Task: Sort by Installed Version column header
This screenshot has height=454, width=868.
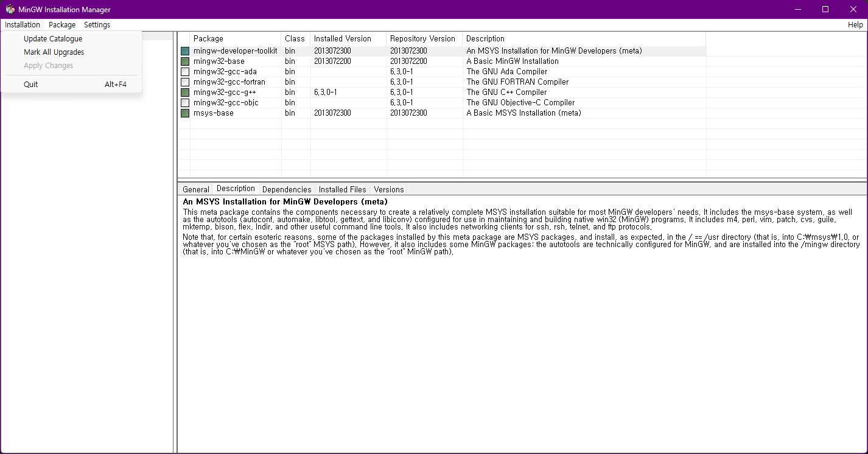Action: pyautogui.click(x=349, y=39)
